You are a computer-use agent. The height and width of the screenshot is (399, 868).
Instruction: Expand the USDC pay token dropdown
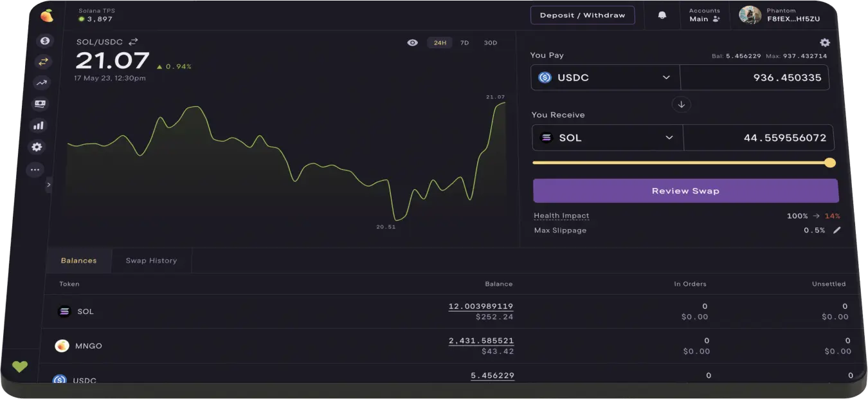click(x=605, y=77)
